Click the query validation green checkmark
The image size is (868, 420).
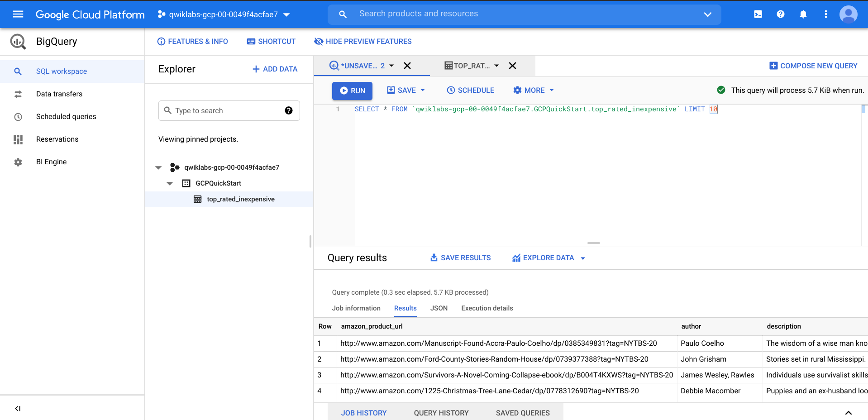[721, 90]
